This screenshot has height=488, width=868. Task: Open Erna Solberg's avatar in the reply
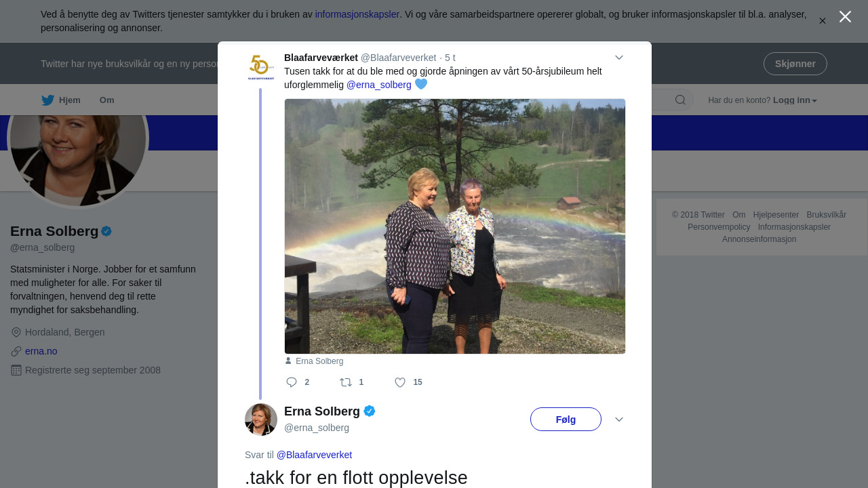pos(261,420)
